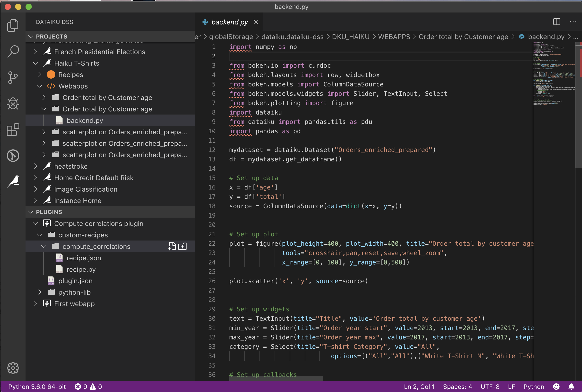Select the bird/Dataiku logo icon
Screen dimensions: 582x392
click(x=13, y=181)
